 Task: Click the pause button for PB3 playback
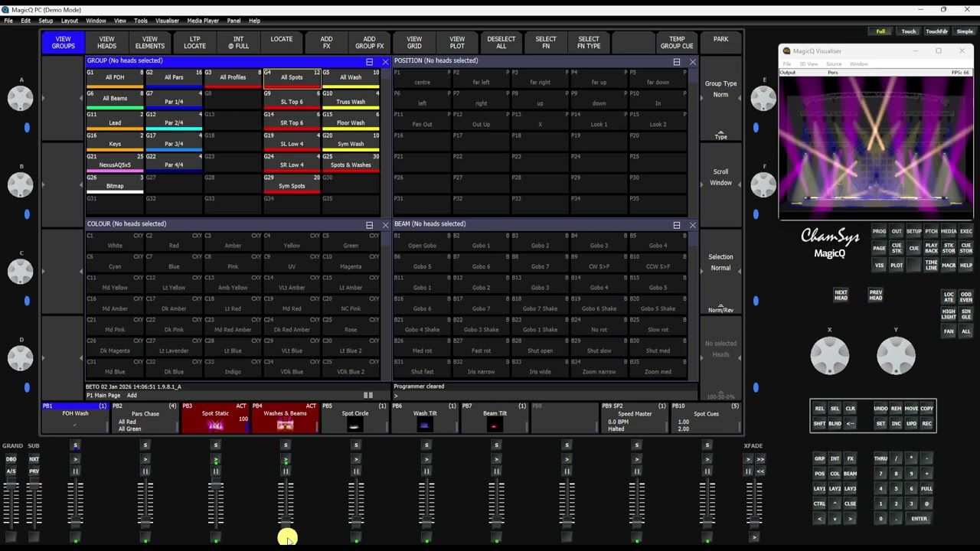(215, 471)
